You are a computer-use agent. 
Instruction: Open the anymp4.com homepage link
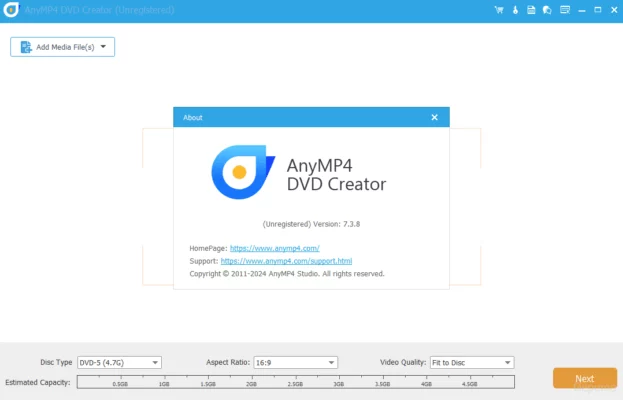tap(275, 248)
